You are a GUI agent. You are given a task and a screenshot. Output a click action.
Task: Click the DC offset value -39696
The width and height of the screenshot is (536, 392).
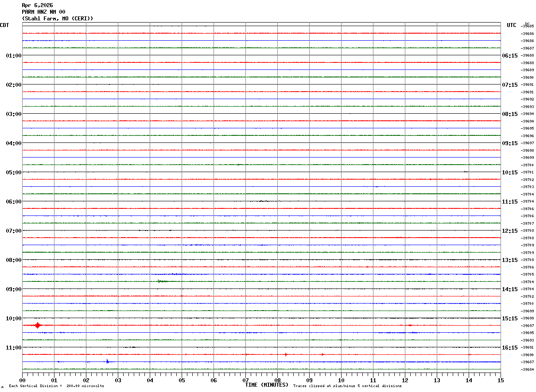point(528,136)
